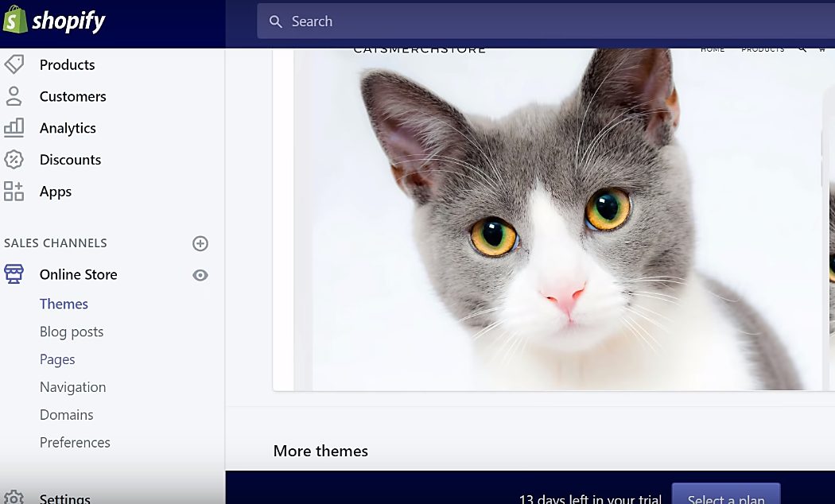Open Navigation under Online Store
835x504 pixels.
point(73,387)
